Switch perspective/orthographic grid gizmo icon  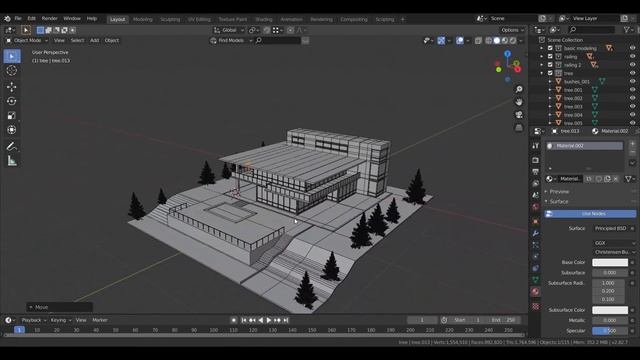pos(519,128)
